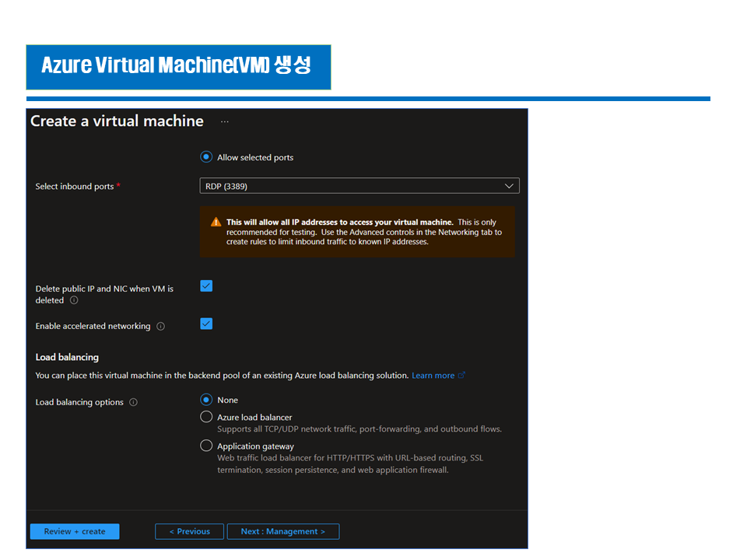Click info icon beside Enable accelerated networking

coord(160,326)
